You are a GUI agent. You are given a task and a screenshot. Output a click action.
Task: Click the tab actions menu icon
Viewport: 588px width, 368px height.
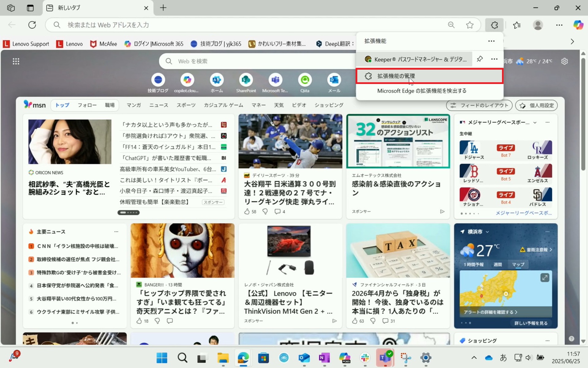[x=30, y=8]
